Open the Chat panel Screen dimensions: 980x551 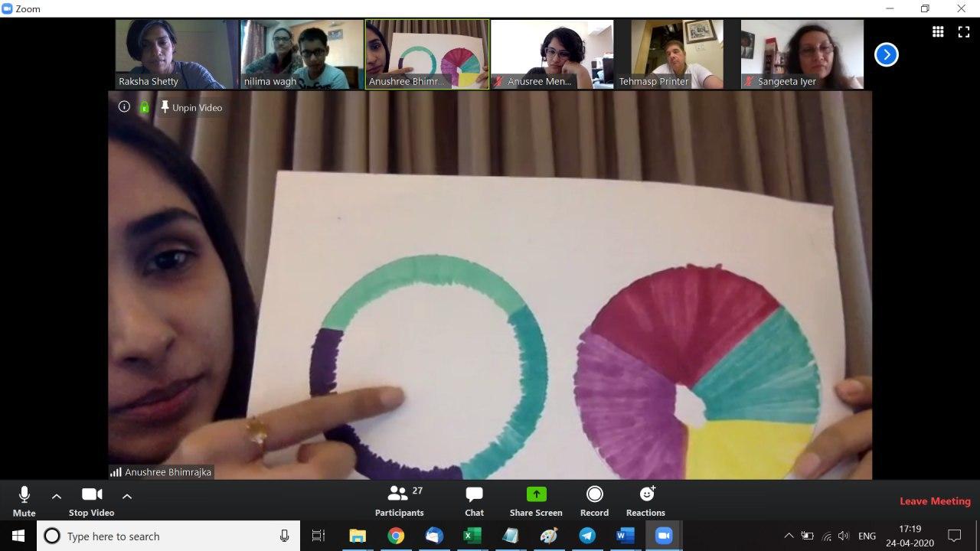(x=474, y=500)
